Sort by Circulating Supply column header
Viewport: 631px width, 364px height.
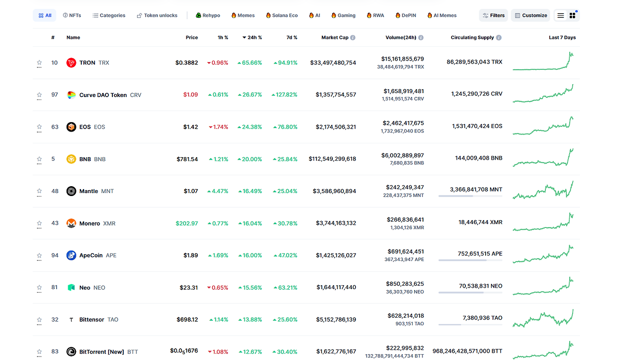point(472,37)
